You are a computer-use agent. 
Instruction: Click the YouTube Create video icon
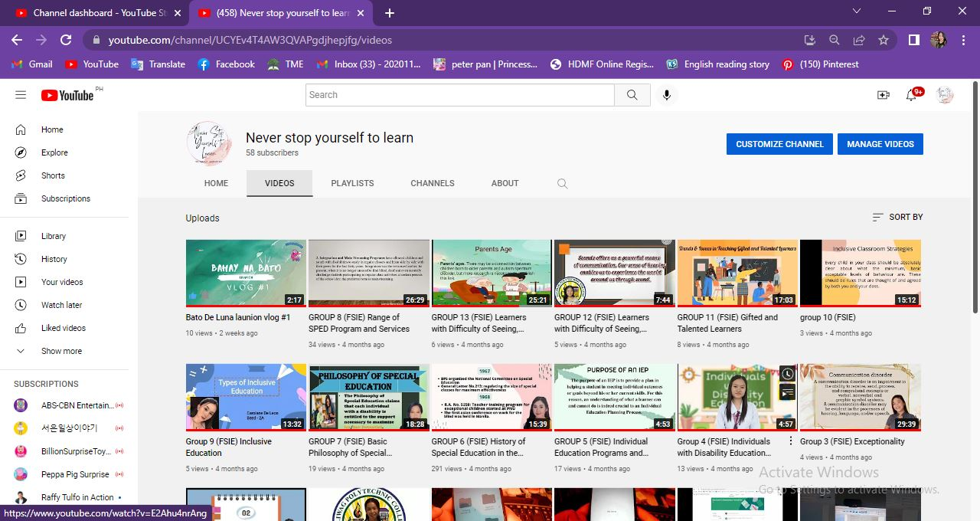tap(883, 95)
